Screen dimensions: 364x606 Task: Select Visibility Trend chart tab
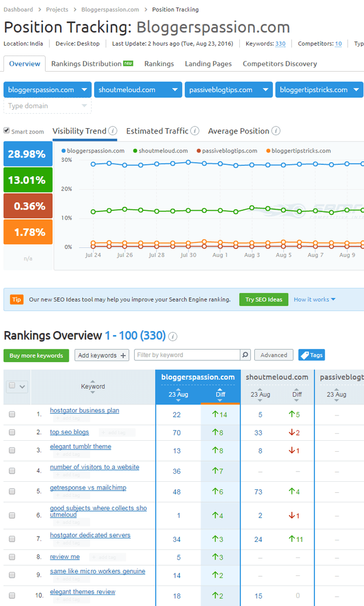click(79, 131)
